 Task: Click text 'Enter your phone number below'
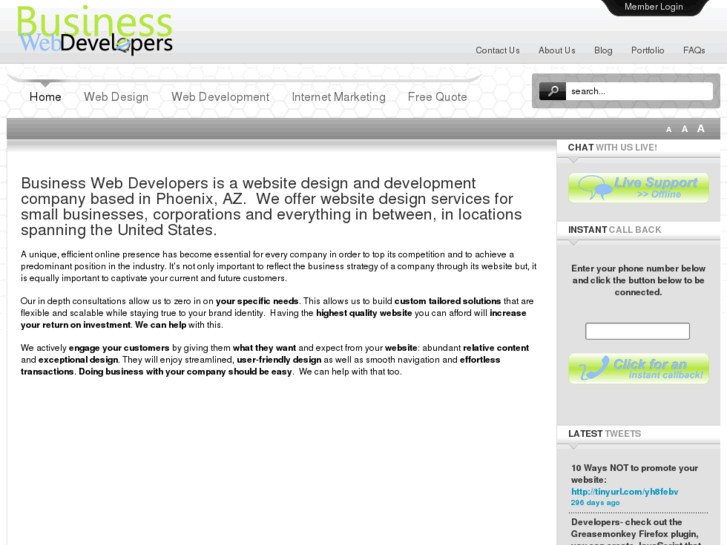point(638,269)
